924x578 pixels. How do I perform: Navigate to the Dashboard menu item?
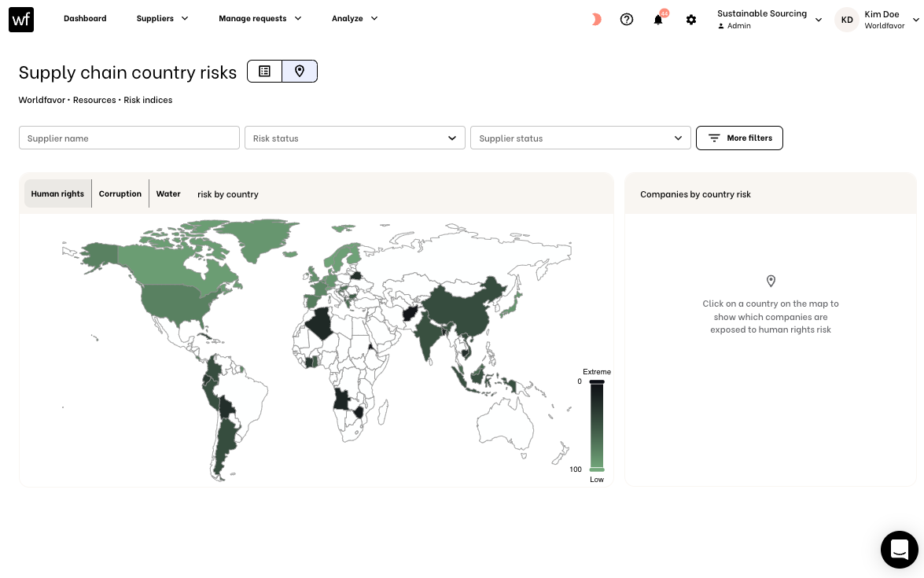pos(85,18)
